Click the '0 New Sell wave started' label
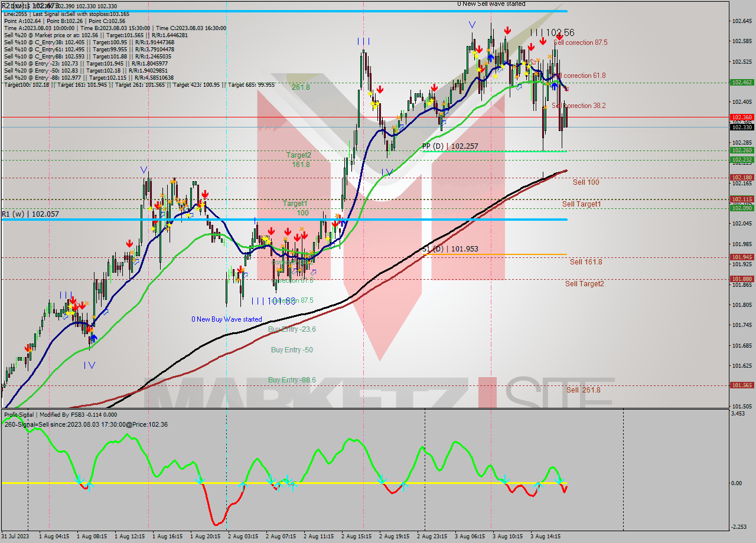This screenshot has height=543, width=756. click(491, 4)
